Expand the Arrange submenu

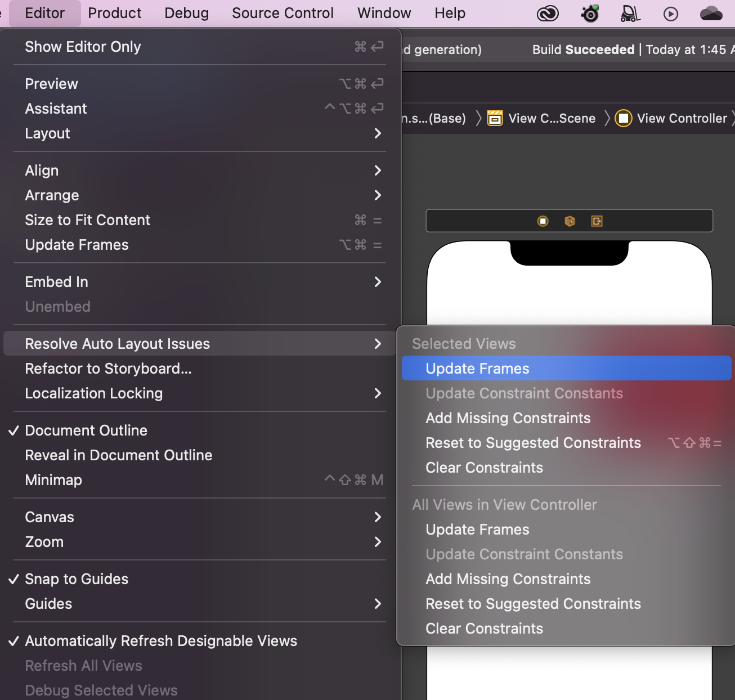pos(200,195)
